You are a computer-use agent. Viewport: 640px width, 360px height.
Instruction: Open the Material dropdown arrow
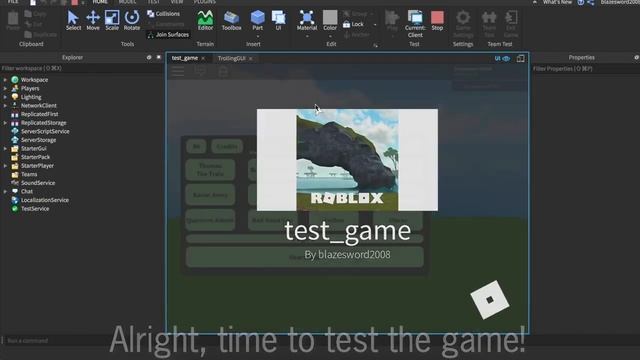tap(307, 36)
